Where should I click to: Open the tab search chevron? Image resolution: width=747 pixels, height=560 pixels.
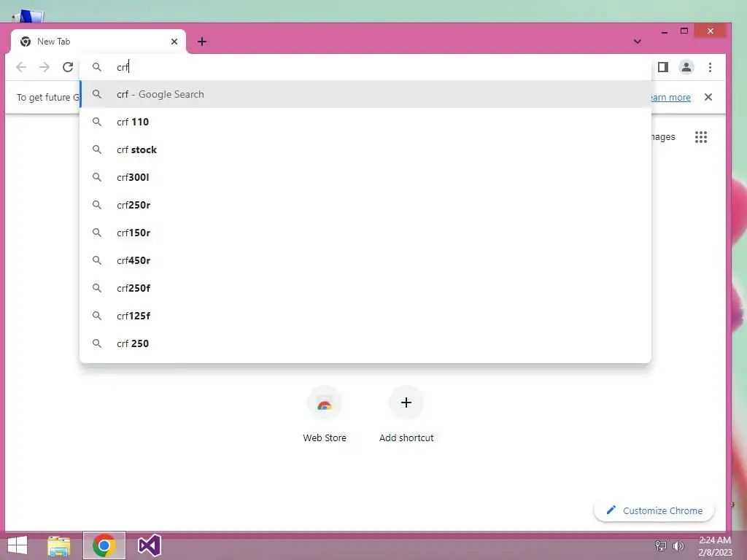coord(638,42)
